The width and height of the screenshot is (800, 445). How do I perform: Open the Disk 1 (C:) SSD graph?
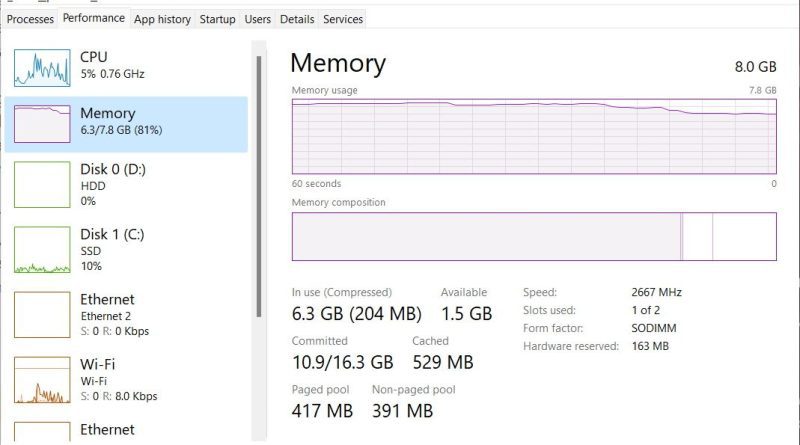pyautogui.click(x=42, y=250)
